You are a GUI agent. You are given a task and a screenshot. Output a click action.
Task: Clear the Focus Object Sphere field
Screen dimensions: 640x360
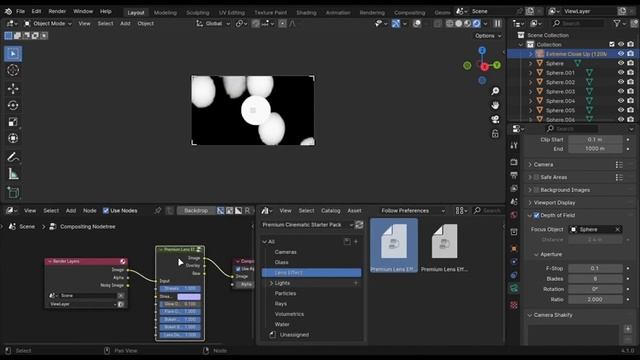tap(618, 229)
